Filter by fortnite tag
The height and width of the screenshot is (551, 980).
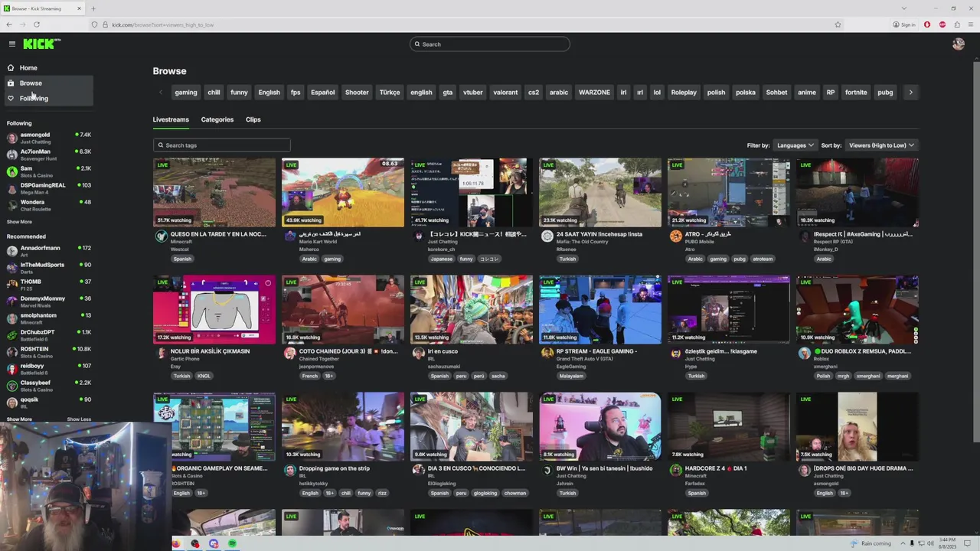pyautogui.click(x=856, y=93)
